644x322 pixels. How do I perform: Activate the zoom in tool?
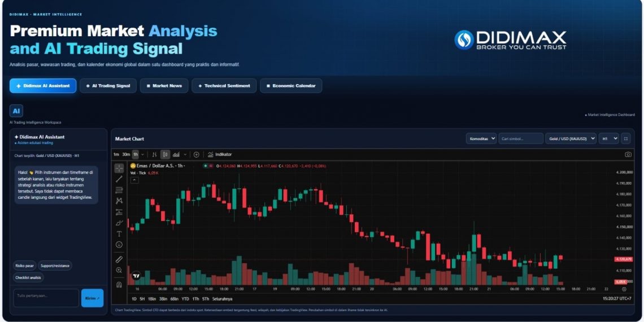click(119, 270)
